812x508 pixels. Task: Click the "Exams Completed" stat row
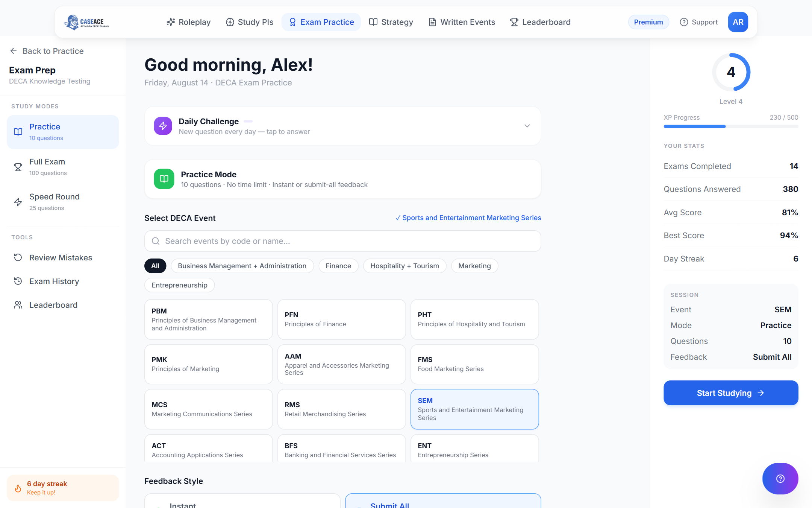point(731,166)
